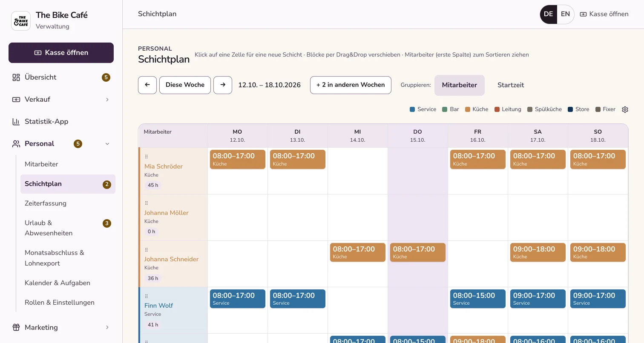
Task: Expand the Marketing submenu chevron
Action: point(107,328)
